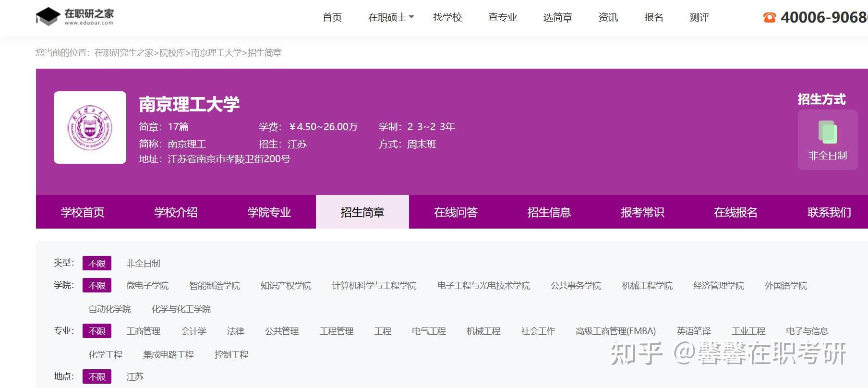Open the 南京理工大学 school emblem
Screen dimensions: 868x388
pyautogui.click(x=90, y=127)
